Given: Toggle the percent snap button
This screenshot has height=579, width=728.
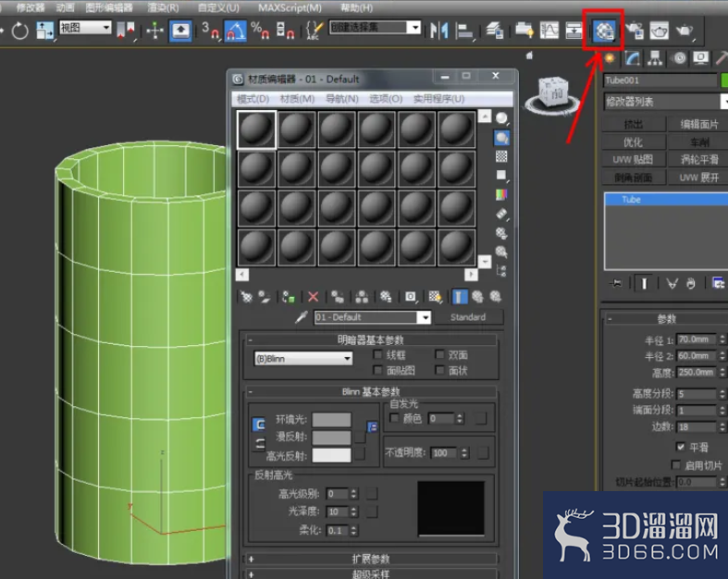Looking at the screenshot, I should [260, 31].
